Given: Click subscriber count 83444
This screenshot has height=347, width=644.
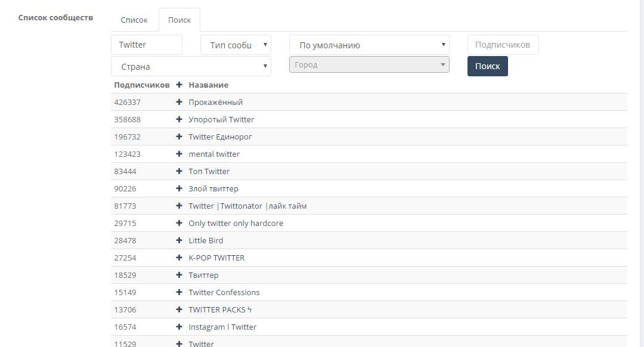Looking at the screenshot, I should (x=125, y=171).
